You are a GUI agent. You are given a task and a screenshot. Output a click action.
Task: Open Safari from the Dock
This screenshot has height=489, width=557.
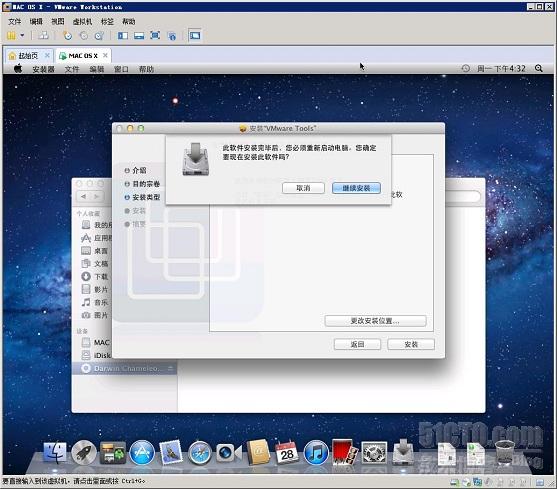click(200, 453)
